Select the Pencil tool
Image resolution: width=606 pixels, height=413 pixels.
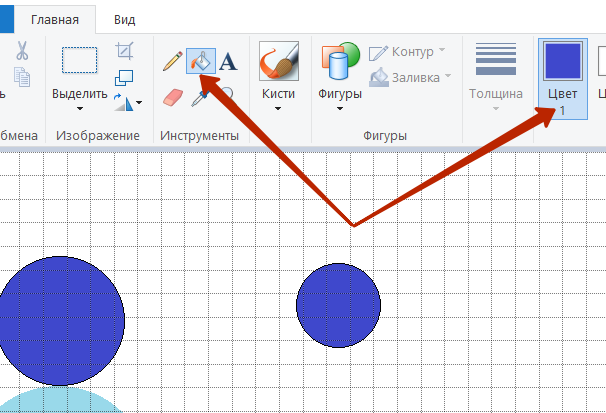pos(173,61)
